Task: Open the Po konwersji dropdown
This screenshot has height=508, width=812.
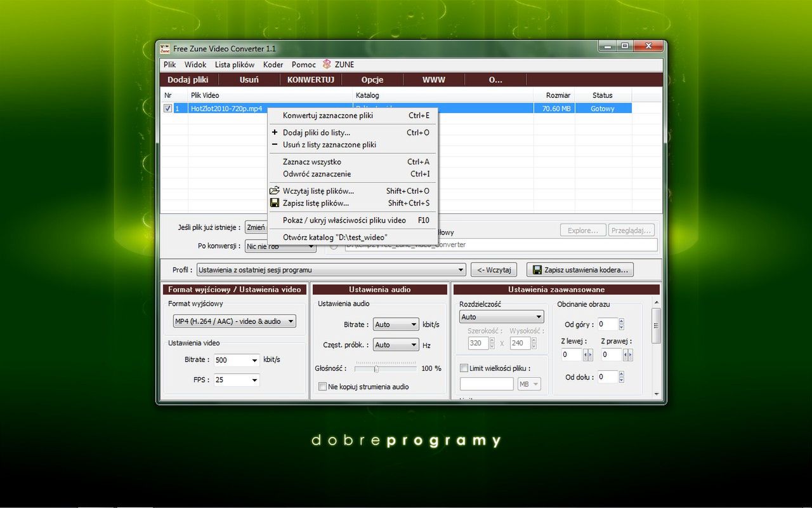Action: 280,246
